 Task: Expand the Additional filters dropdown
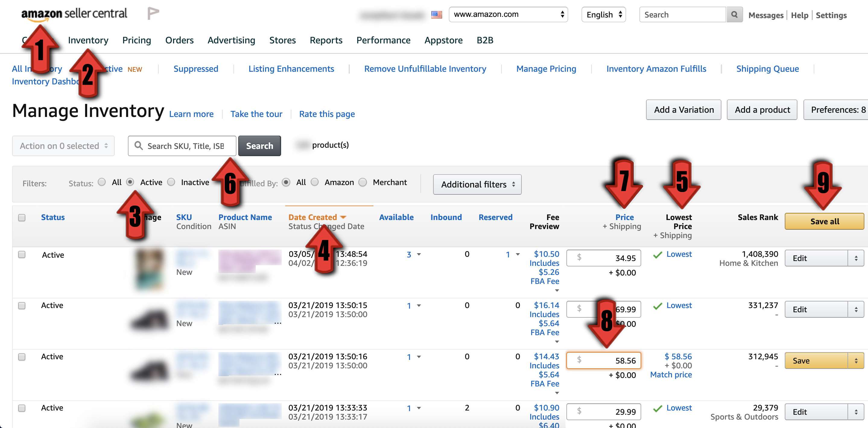tap(477, 184)
